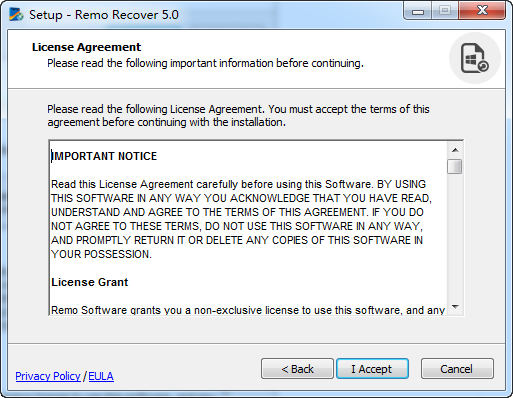Click the disabled maximize button
Image resolution: width=513 pixels, height=398 pixels.
point(445,11)
